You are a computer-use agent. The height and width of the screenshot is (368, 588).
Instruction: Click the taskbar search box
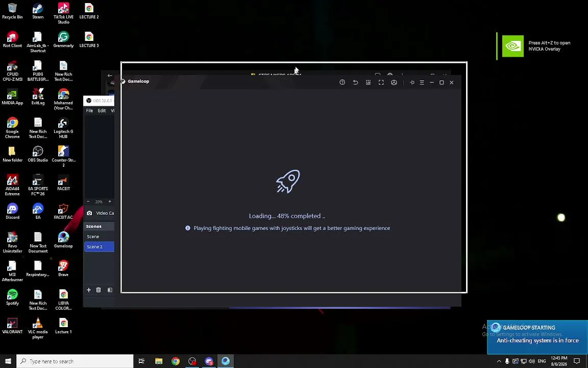click(x=75, y=361)
